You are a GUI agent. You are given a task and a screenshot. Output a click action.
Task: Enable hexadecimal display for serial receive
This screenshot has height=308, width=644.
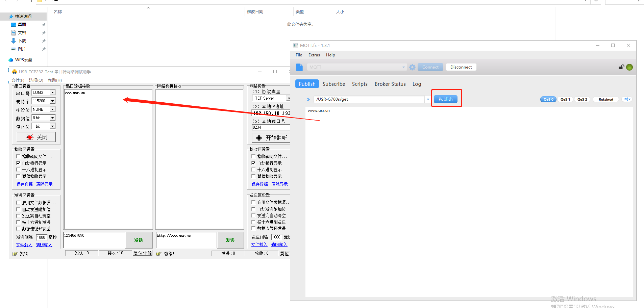point(19,170)
